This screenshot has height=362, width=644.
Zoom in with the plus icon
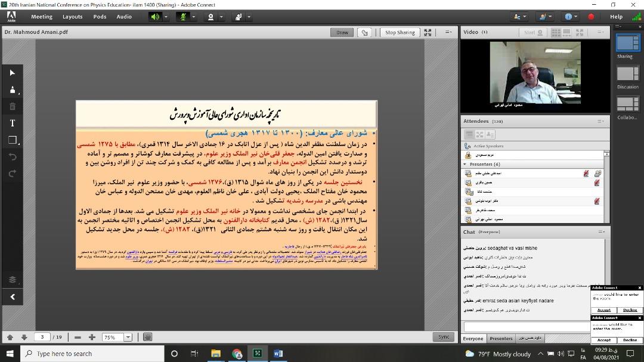coord(92,338)
